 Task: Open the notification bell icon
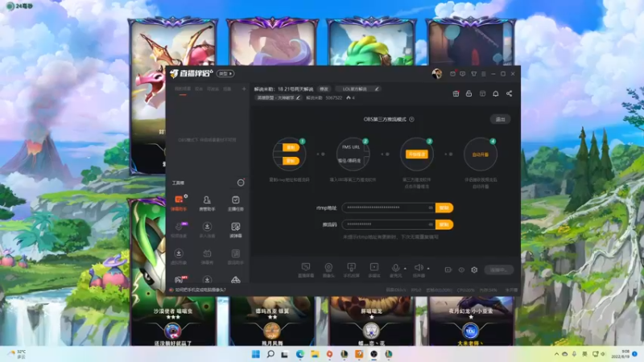[496, 93]
